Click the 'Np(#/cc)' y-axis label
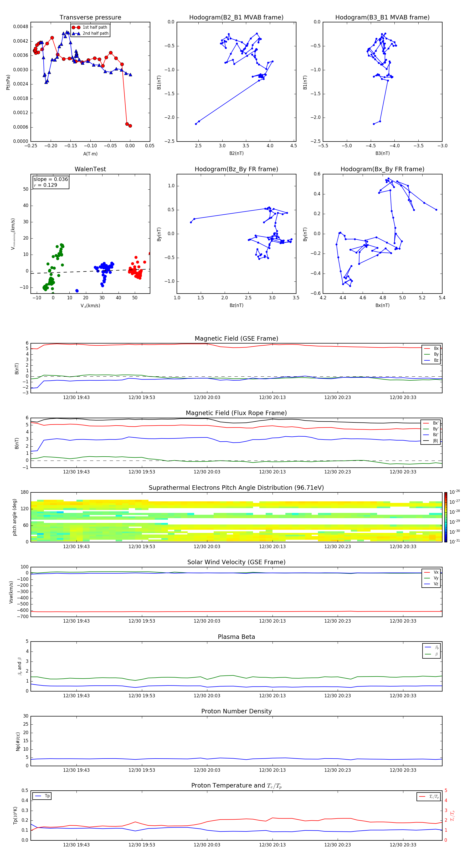Screen dimensions: 473x868 [x=18, y=741]
